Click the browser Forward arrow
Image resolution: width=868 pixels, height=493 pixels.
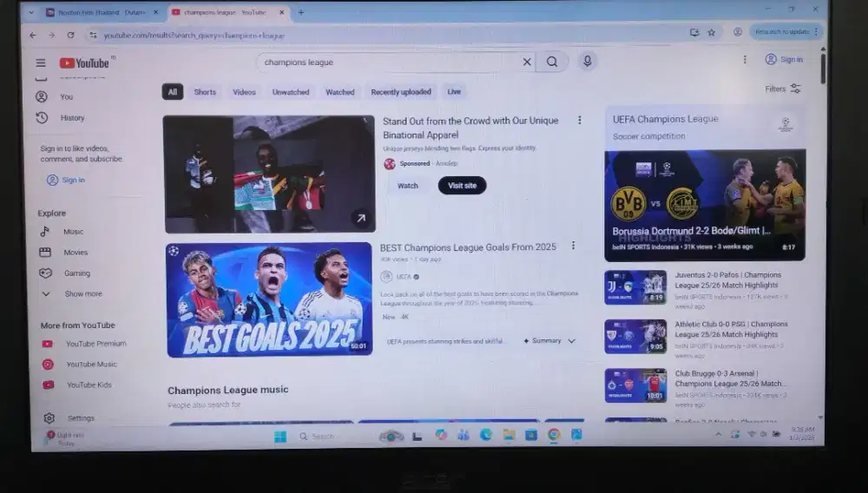coord(51,35)
